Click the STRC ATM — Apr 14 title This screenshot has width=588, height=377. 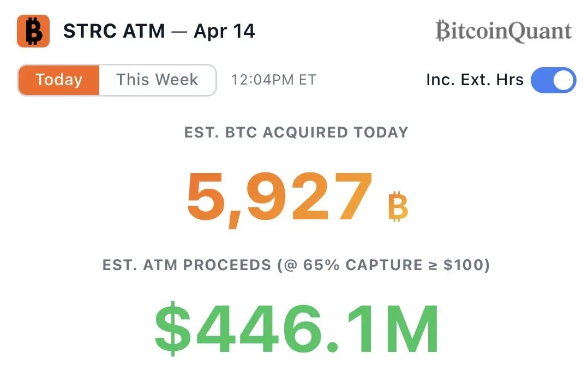click(159, 31)
